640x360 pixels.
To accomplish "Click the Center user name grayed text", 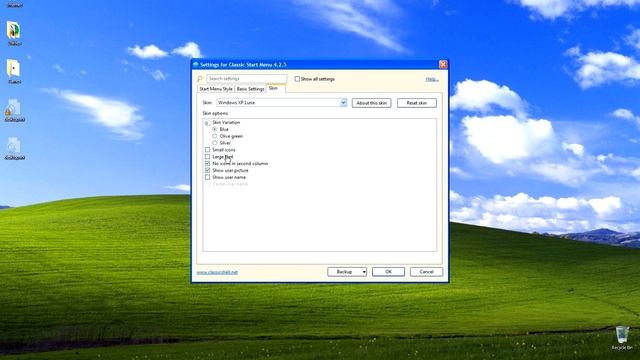I will [230, 184].
